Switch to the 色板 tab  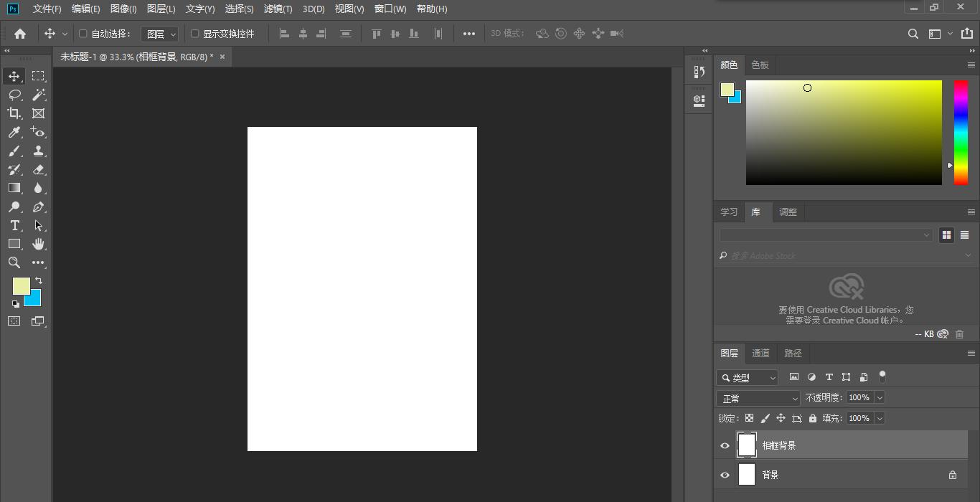[x=760, y=65]
